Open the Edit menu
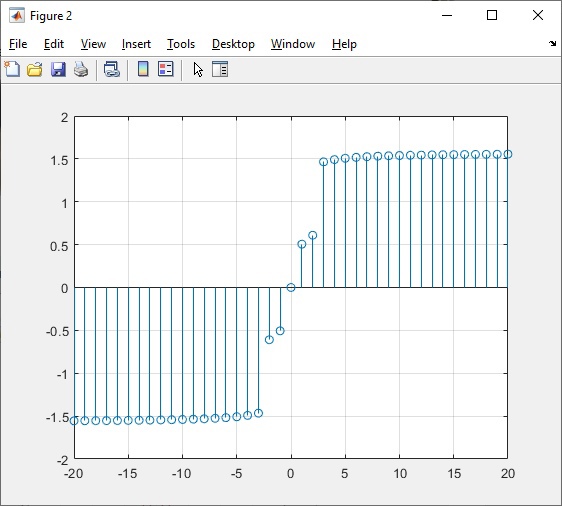Image resolution: width=562 pixels, height=506 pixels. point(54,44)
